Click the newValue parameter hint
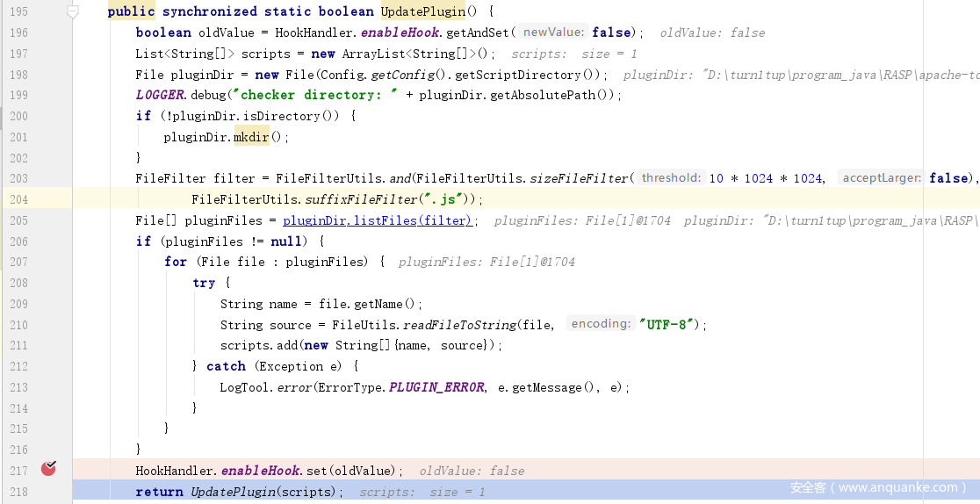The width and height of the screenshot is (980, 504). click(552, 32)
